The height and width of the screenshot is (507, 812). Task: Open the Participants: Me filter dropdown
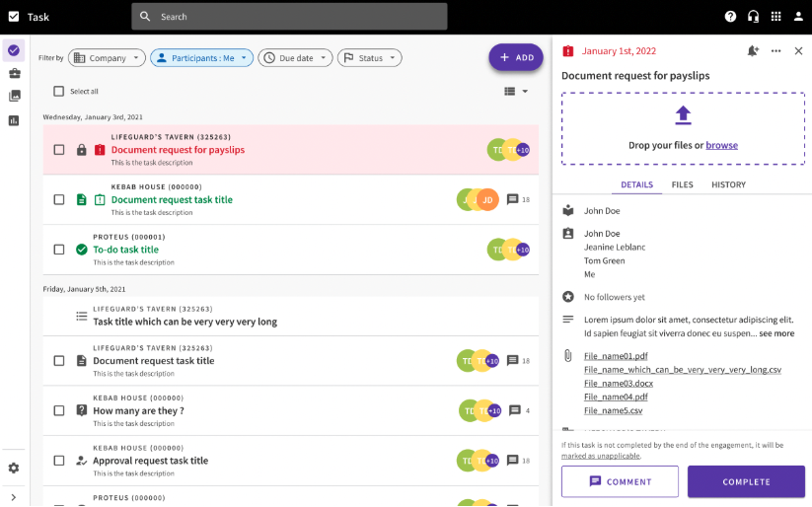[x=201, y=58]
